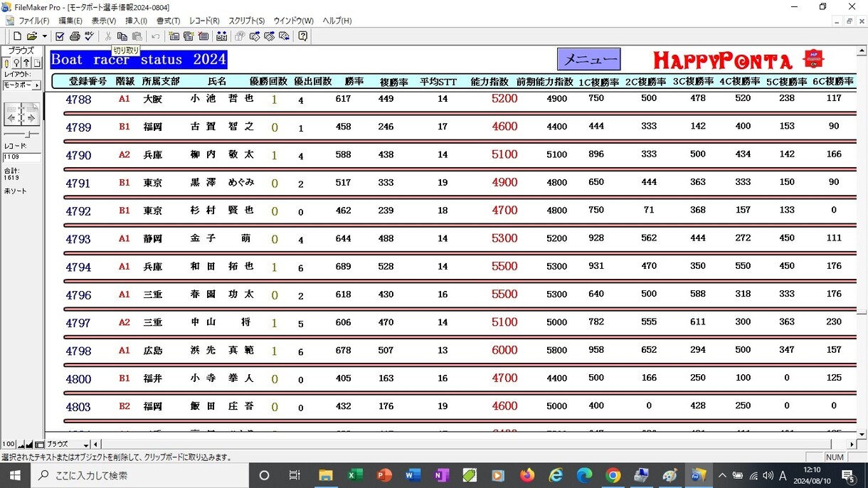The image size is (868, 488).
Task: Open Chrome from the Windows taskbar
Action: point(613,475)
